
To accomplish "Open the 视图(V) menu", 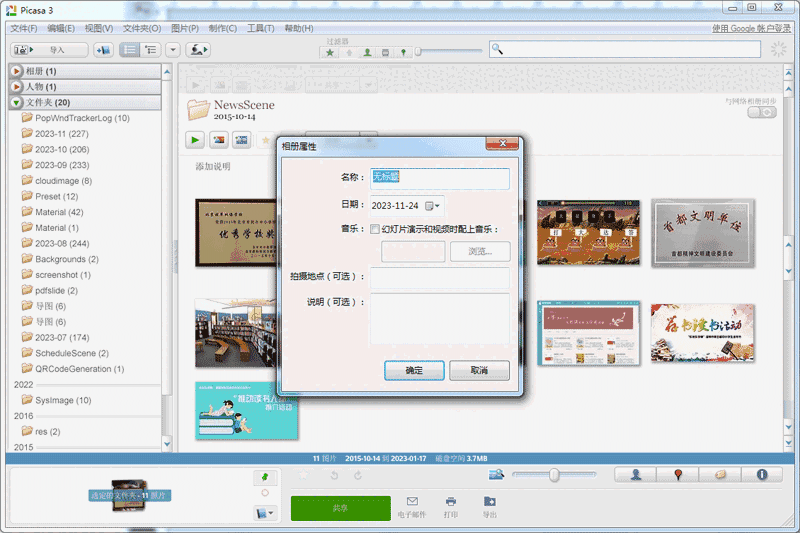I will point(98,28).
